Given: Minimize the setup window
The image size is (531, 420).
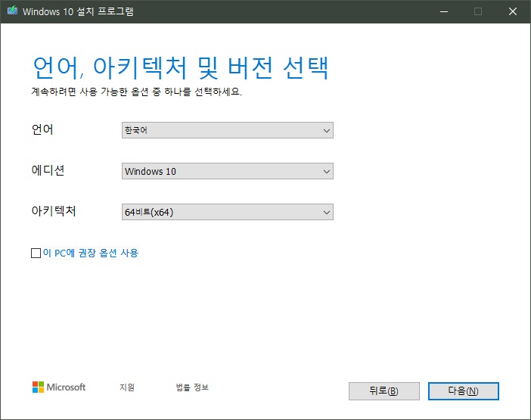Looking at the screenshot, I should (444, 11).
